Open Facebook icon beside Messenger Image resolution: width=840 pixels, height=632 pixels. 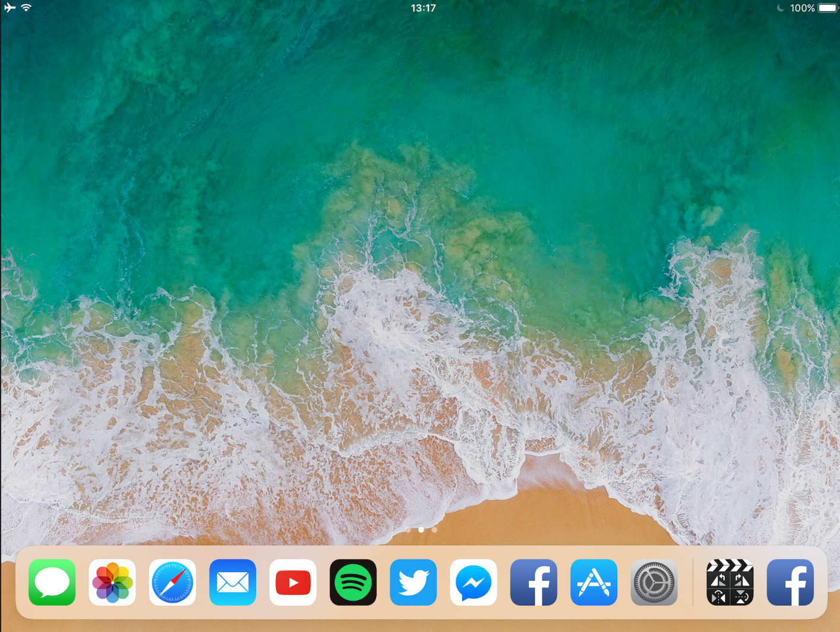tap(533, 582)
